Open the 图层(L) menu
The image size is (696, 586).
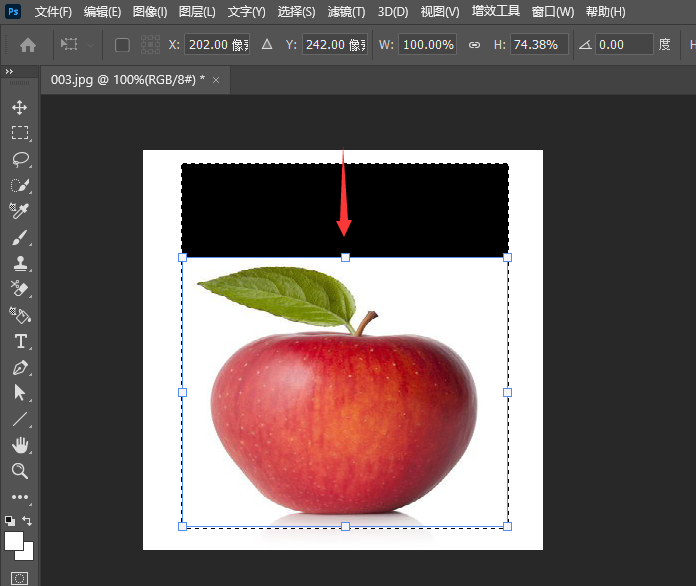point(197,12)
